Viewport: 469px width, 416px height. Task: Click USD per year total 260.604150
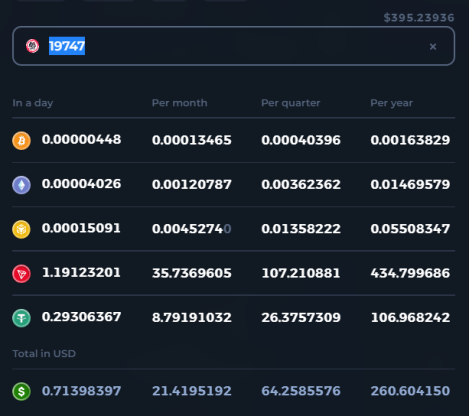pos(410,391)
